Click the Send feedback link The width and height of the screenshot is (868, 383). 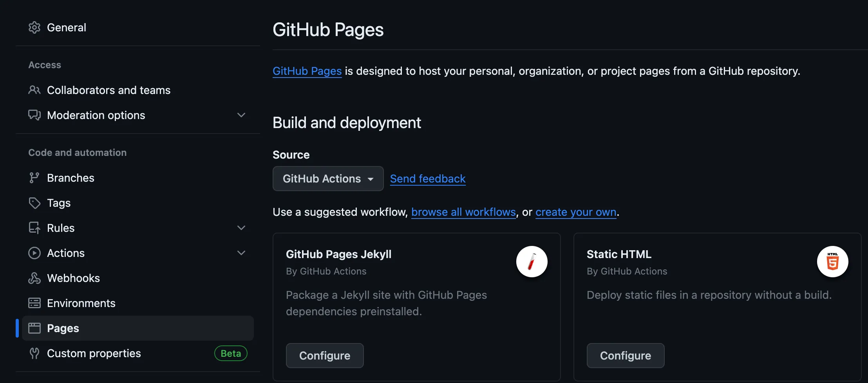(427, 179)
